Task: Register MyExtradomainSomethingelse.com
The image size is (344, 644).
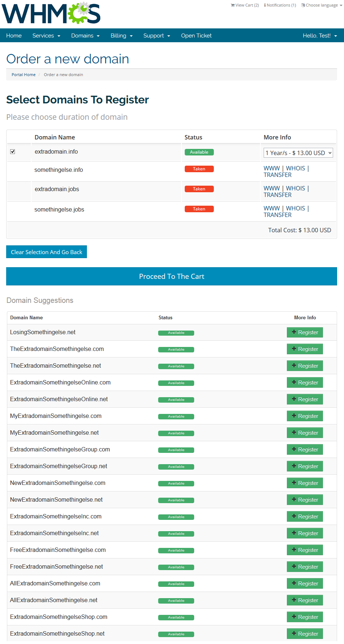Action: (305, 416)
